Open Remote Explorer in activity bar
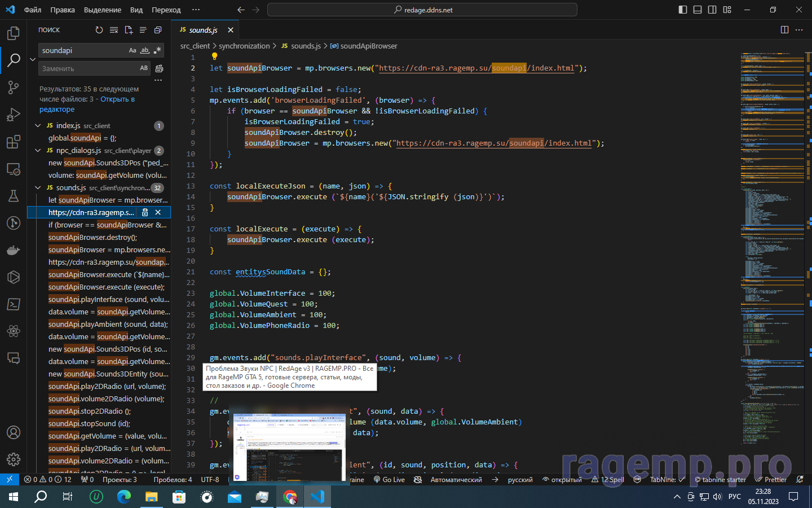 pyautogui.click(x=14, y=169)
